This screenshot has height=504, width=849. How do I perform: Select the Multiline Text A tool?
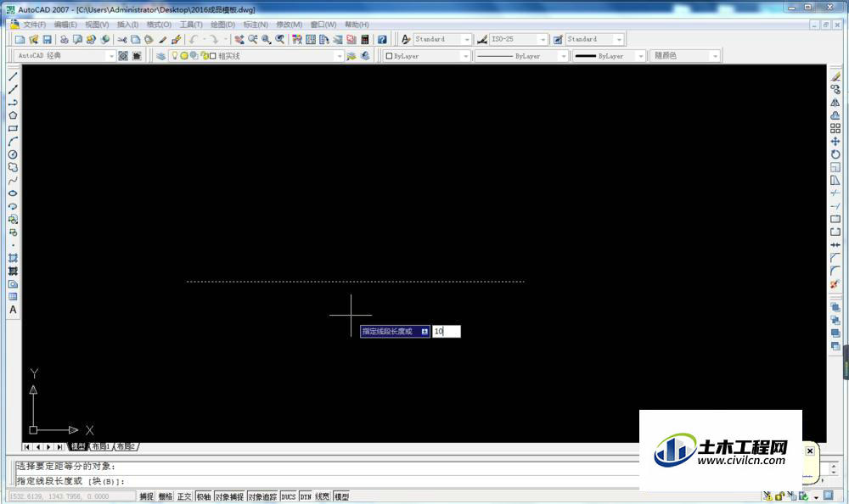[13, 310]
